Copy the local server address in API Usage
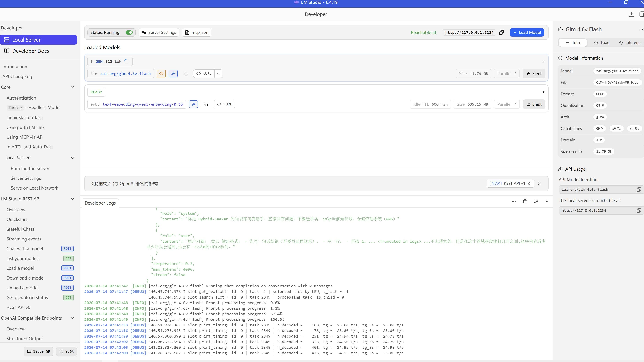 click(x=638, y=210)
